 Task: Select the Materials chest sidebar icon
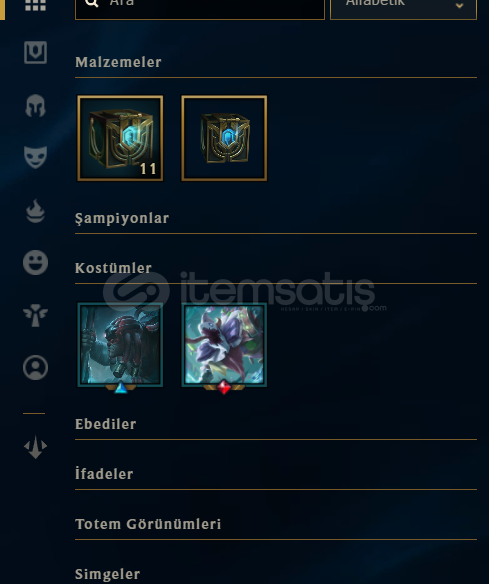point(35,52)
